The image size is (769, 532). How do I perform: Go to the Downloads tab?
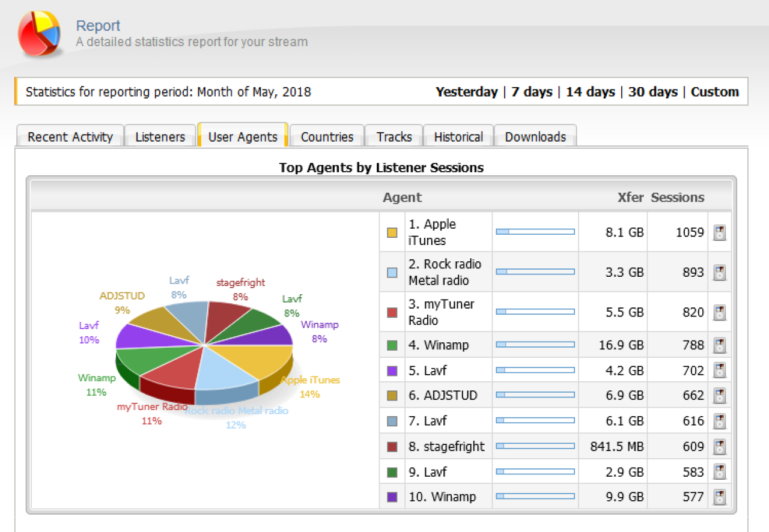pos(535,137)
